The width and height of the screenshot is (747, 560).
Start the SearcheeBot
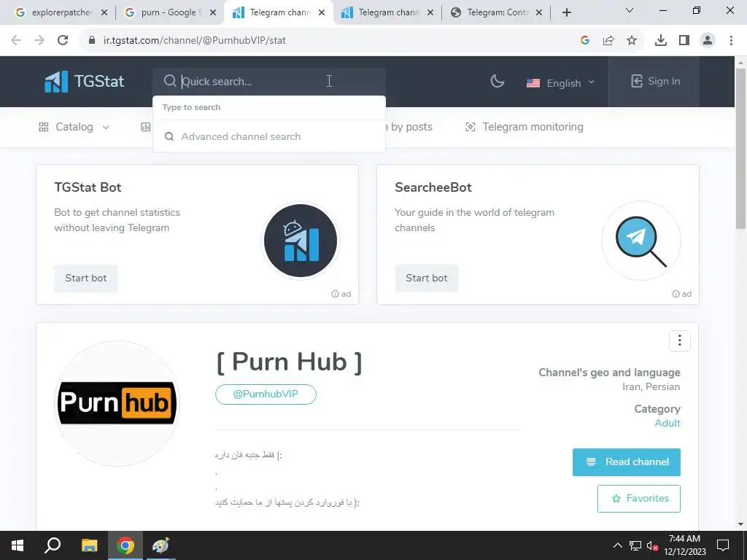click(x=426, y=278)
